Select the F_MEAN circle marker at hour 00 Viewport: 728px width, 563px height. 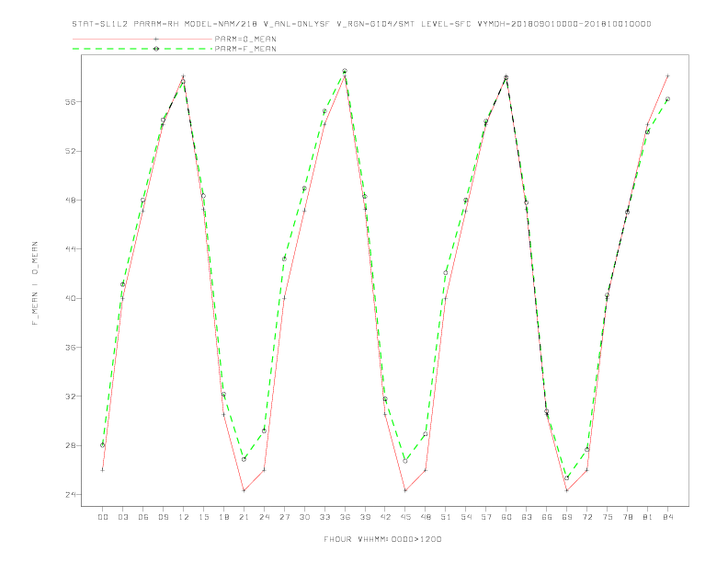[103, 445]
